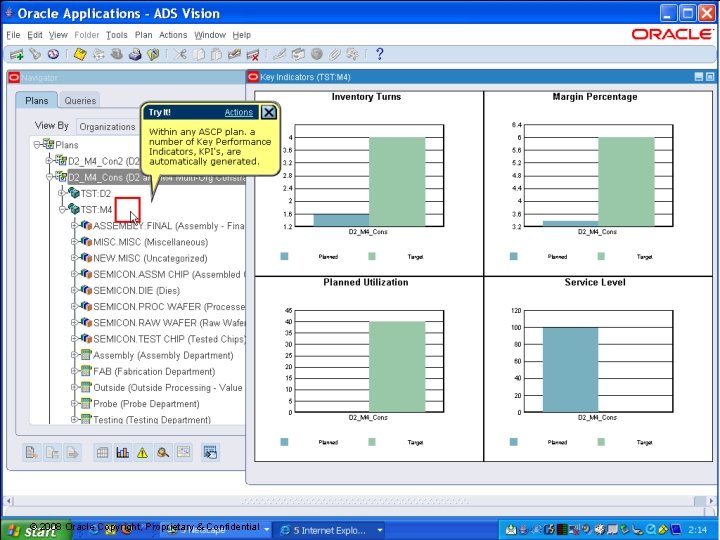
Task: Click the table grid icon below Navigator
Action: (x=102, y=453)
